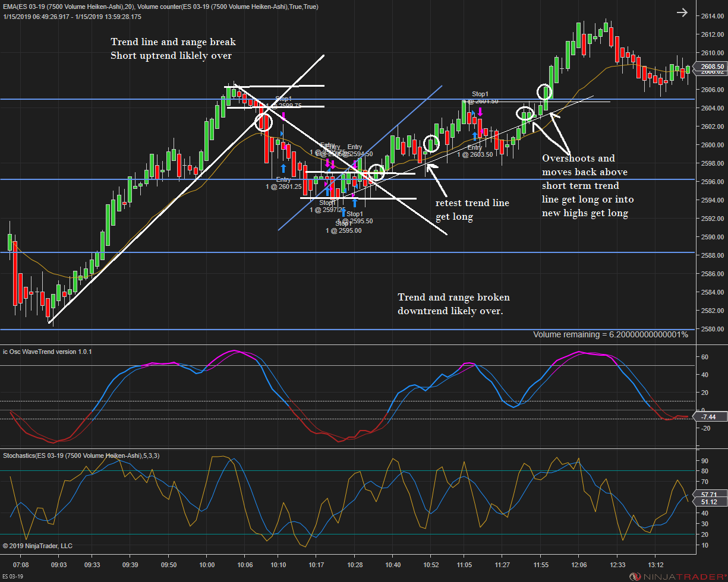
Task: Click the 2596.00 price axis label
Action: pyautogui.click(x=712, y=182)
